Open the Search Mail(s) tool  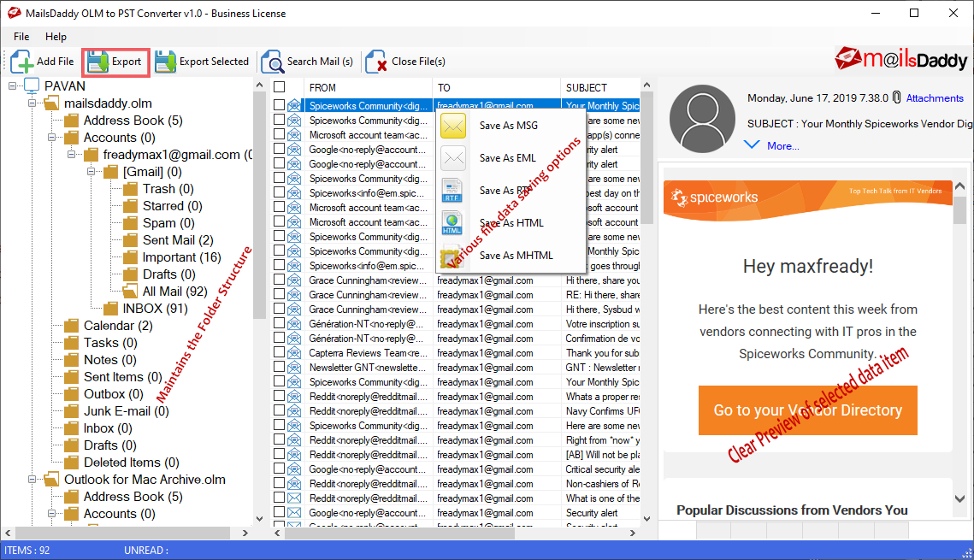[308, 62]
